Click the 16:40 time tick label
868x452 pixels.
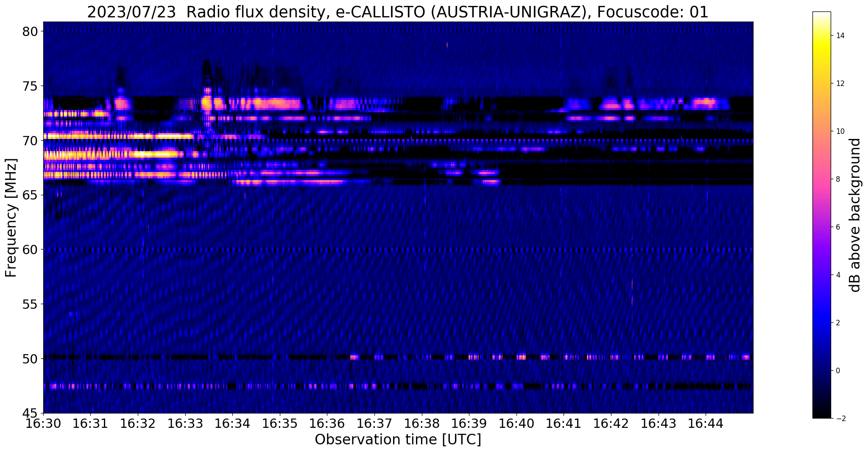coord(516,424)
